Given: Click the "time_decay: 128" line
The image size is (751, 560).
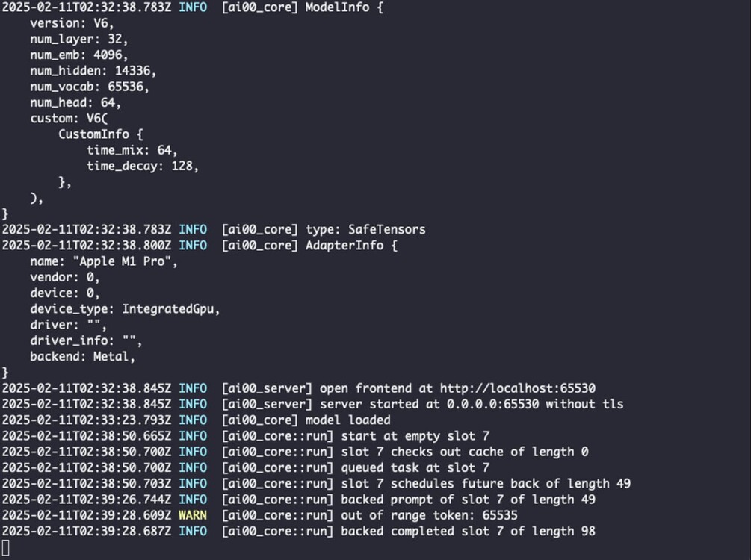Looking at the screenshot, I should pos(143,166).
